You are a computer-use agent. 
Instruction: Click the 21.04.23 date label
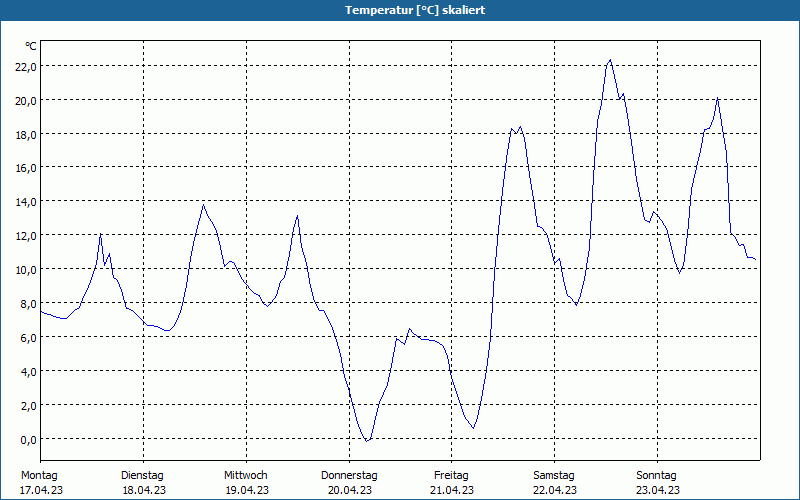point(452,490)
